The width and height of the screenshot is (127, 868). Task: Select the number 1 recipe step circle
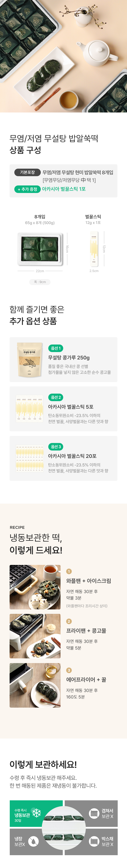click(x=69, y=571)
